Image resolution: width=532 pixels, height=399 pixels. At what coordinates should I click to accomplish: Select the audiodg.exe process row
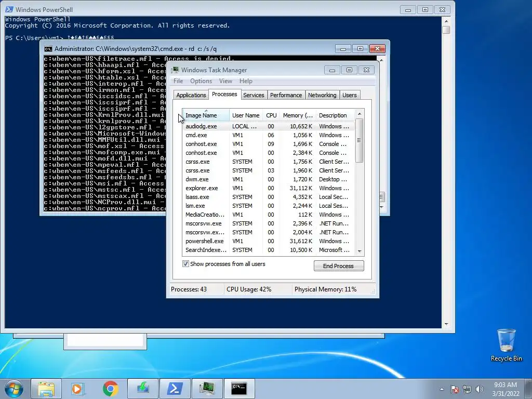[x=269, y=126]
